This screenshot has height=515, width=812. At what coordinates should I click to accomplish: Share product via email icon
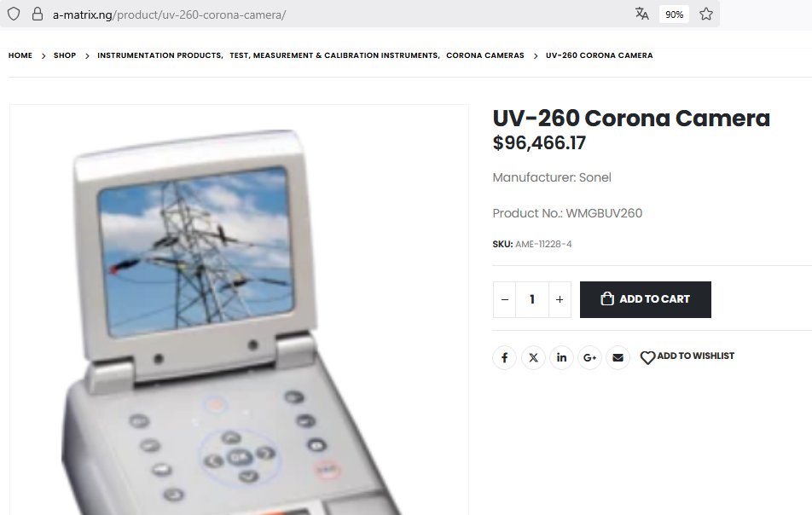tap(618, 357)
